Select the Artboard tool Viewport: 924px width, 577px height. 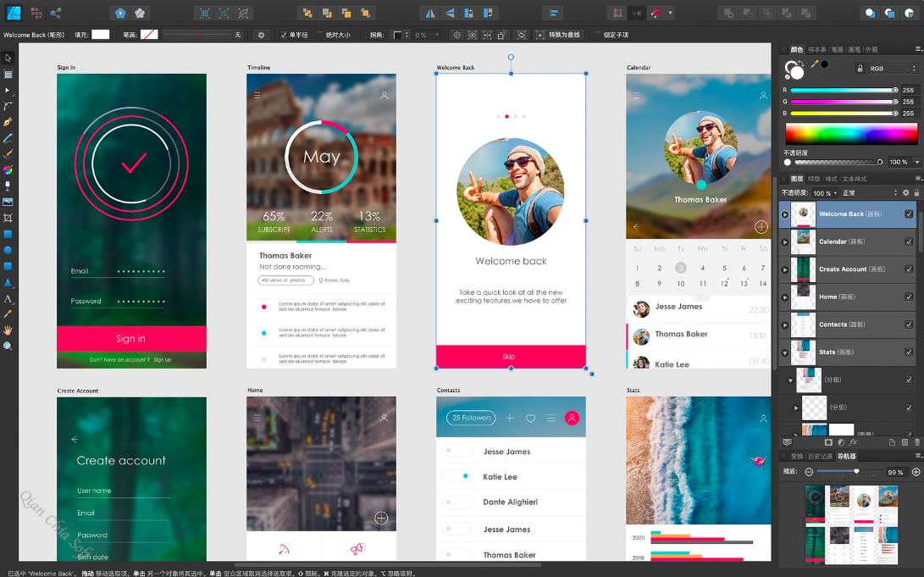pos(8,75)
